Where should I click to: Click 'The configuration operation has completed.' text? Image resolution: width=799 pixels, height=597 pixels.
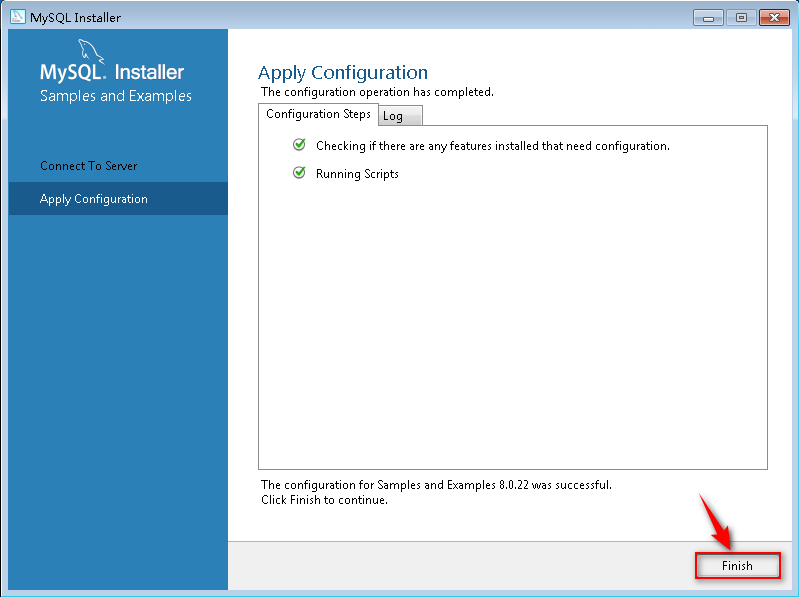click(377, 92)
